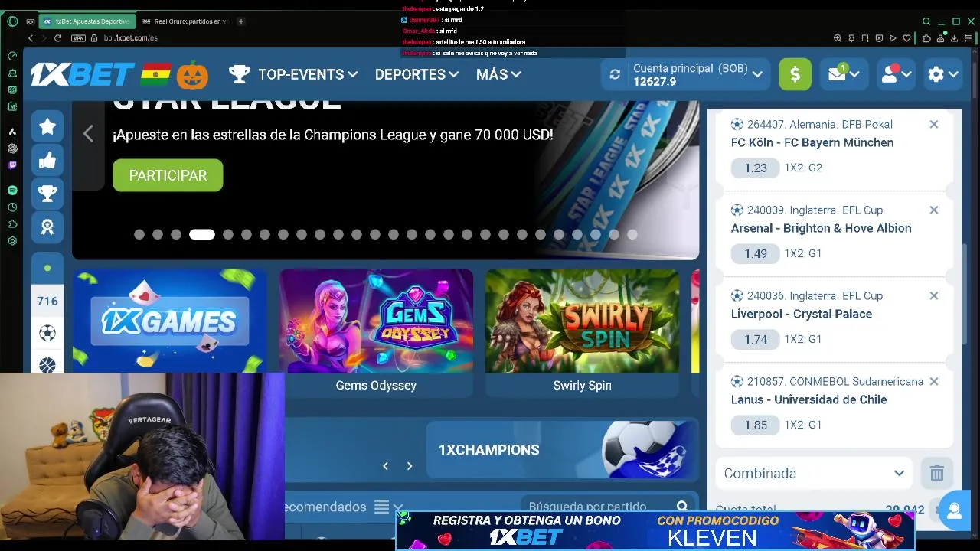Click the thumbs-up recommended sidebar icon
The height and width of the screenshot is (551, 980).
pyautogui.click(x=47, y=160)
